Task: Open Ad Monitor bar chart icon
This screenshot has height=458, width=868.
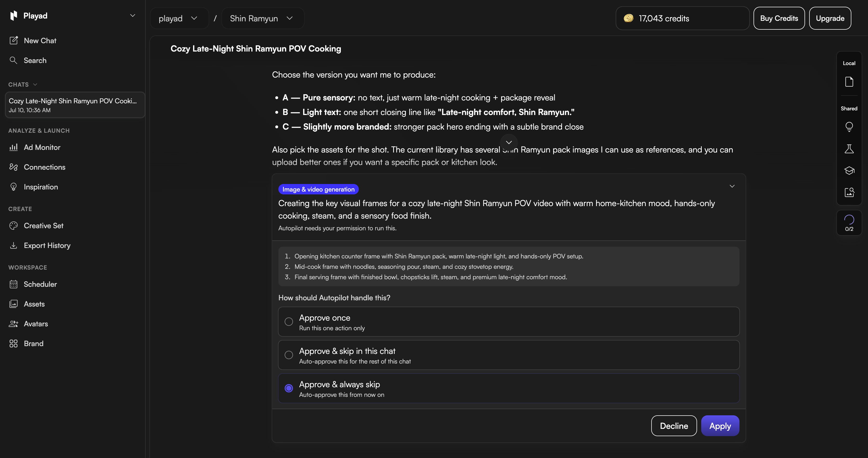Action: (x=14, y=147)
